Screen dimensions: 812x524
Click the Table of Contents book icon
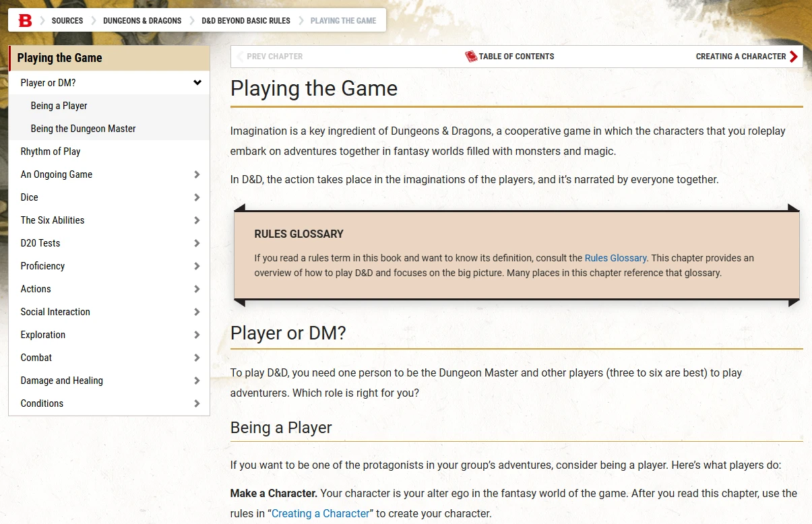coord(471,57)
